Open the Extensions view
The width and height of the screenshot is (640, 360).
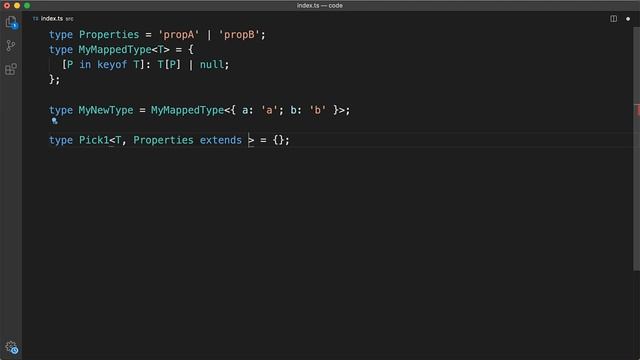click(11, 69)
